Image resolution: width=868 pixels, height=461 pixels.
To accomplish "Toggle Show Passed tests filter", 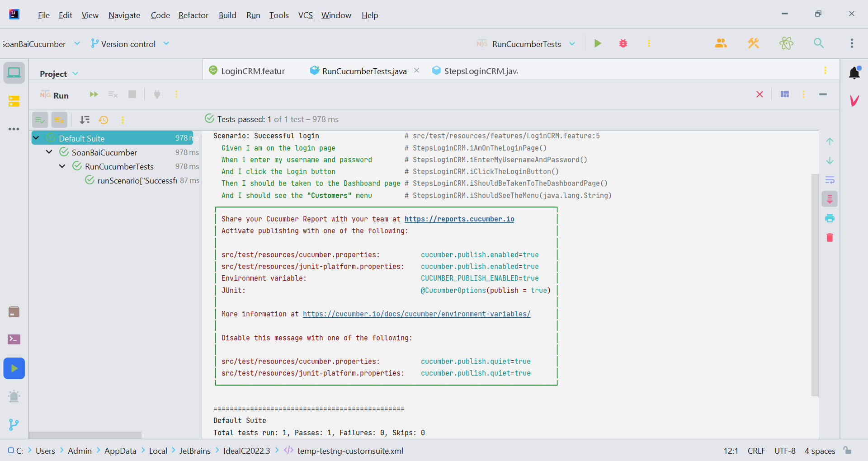I will pyautogui.click(x=40, y=120).
